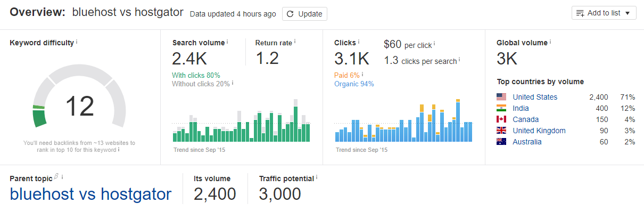Click the 2,400 Its volume value
The height and width of the screenshot is (211, 644).
(x=215, y=194)
